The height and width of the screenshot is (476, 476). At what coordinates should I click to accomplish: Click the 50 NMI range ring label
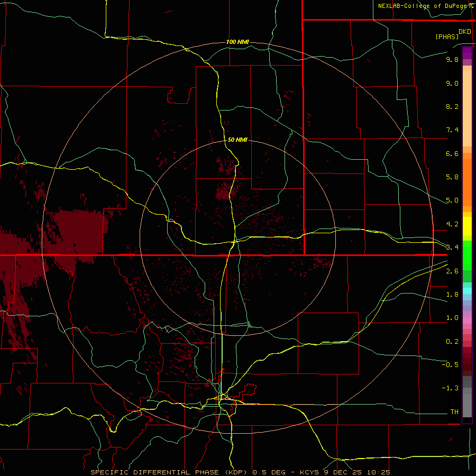[237, 140]
